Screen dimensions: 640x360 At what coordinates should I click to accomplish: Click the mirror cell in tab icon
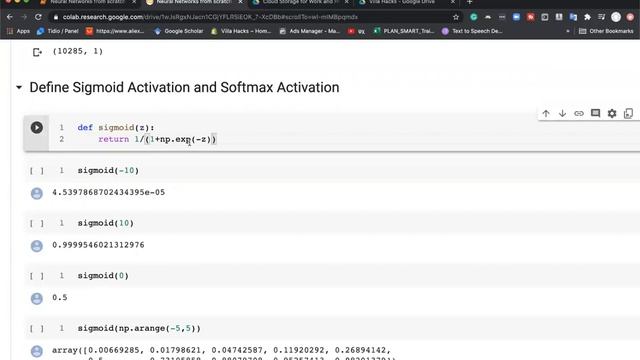628,113
